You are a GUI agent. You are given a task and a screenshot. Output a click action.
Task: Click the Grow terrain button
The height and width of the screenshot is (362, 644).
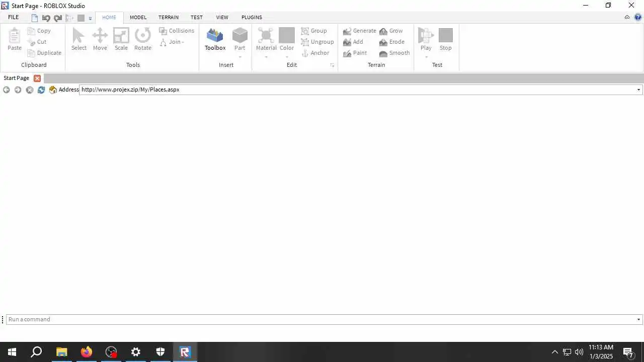[x=391, y=31]
